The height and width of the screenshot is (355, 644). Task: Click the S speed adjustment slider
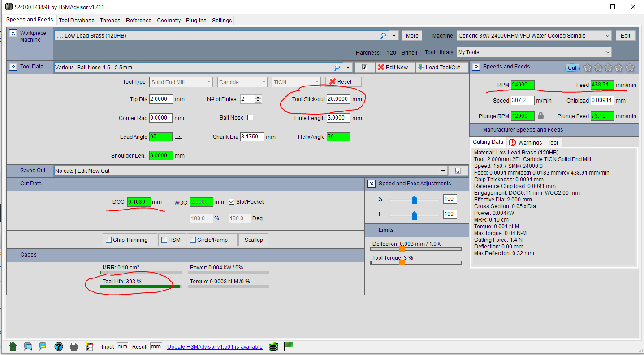[414, 199]
